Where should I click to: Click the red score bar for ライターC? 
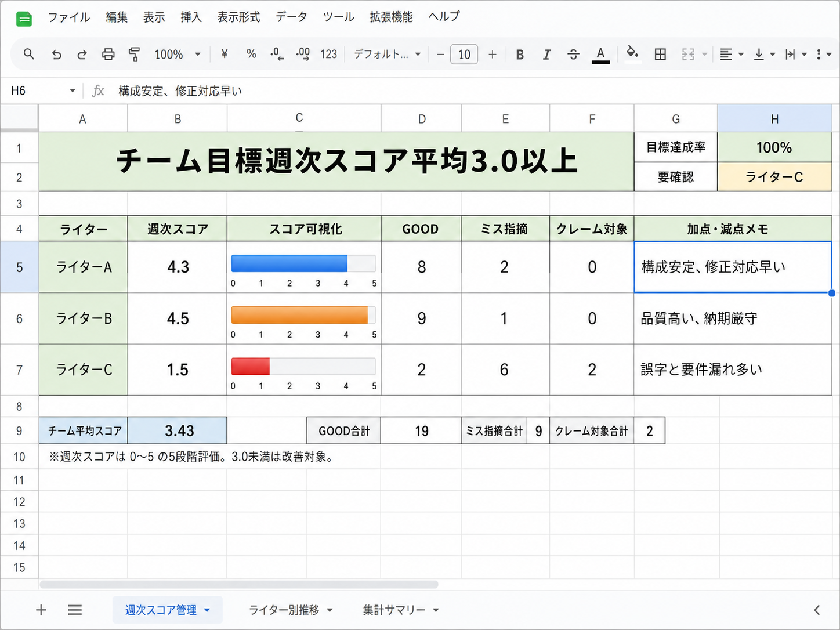point(251,367)
